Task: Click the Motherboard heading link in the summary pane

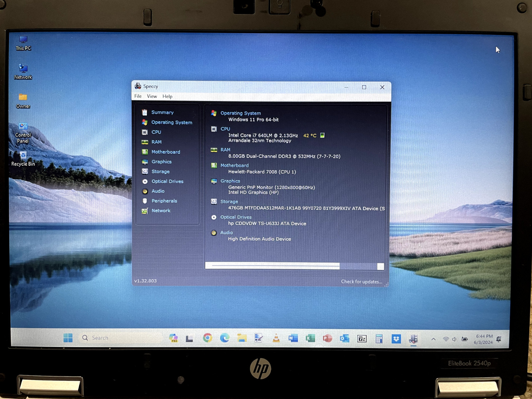Action: click(x=234, y=165)
